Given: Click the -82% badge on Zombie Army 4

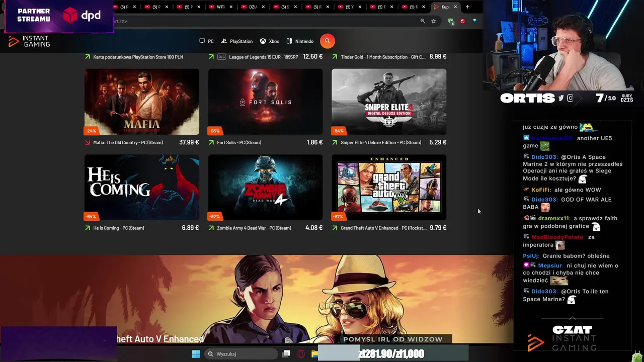Looking at the screenshot, I should click(215, 217).
